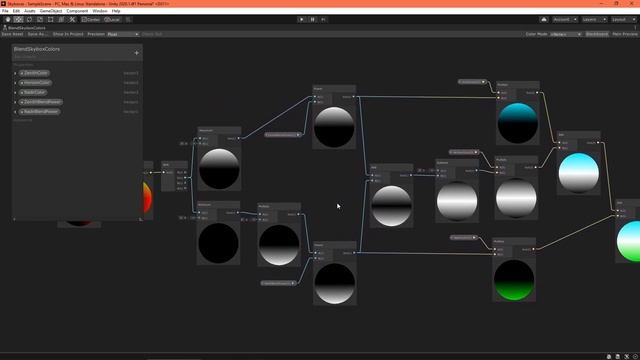Open the Precision dropdown
The width and height of the screenshot is (640, 360).
[x=123, y=34]
